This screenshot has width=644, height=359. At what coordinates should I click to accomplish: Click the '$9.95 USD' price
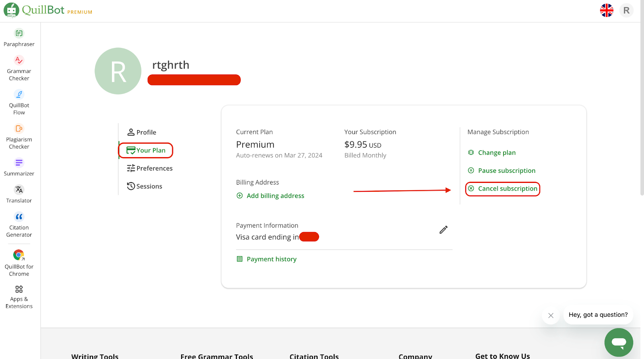click(363, 145)
